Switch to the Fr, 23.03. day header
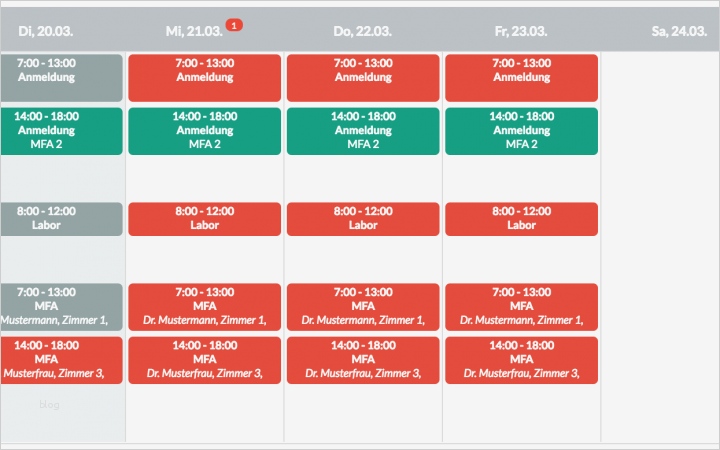This screenshot has width=720, height=450. [x=521, y=31]
